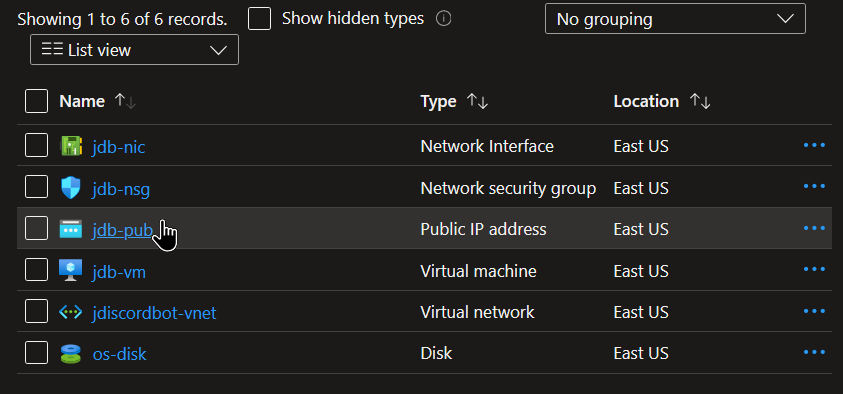Open the ellipsis menu for os-disk row

pyautogui.click(x=814, y=352)
